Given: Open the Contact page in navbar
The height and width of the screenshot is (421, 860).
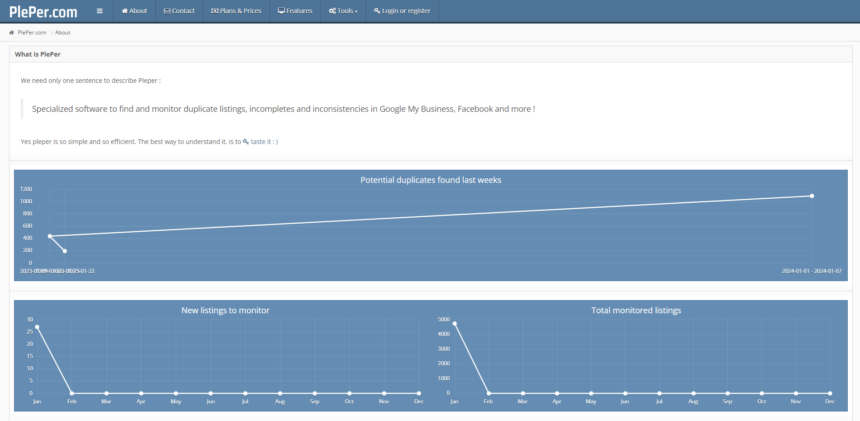Looking at the screenshot, I should tap(179, 11).
